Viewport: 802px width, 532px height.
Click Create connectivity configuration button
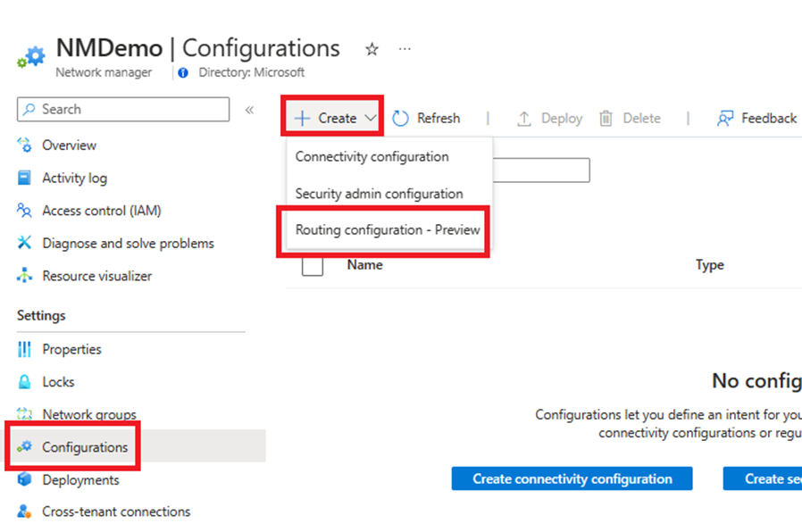point(572,478)
